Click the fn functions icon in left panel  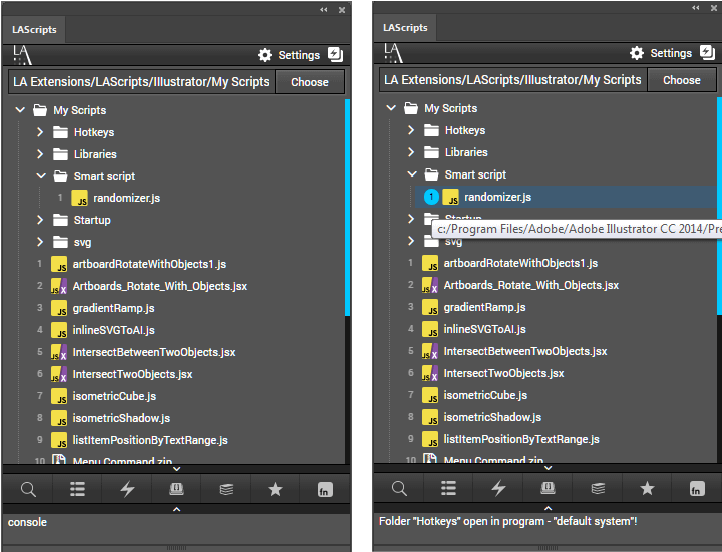[325, 489]
